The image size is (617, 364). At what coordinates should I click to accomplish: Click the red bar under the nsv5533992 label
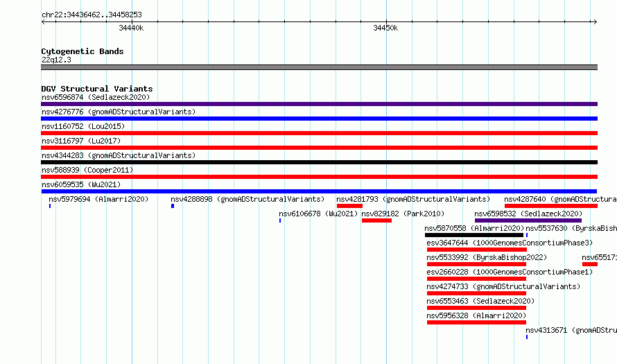(x=476, y=264)
